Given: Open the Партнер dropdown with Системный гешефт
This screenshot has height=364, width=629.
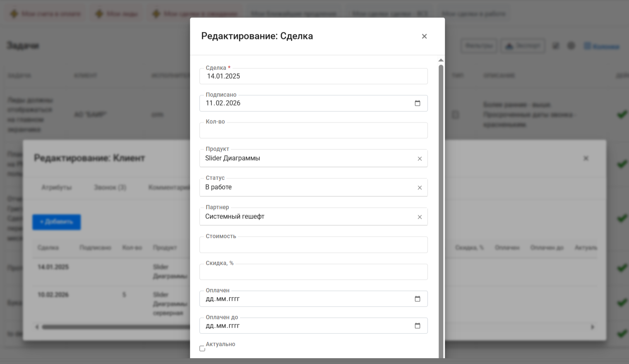Looking at the screenshot, I should [x=306, y=217].
